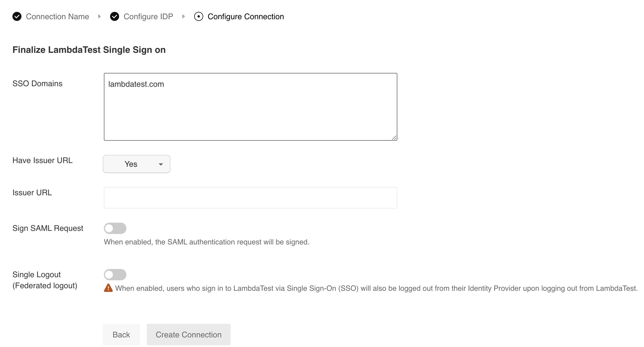Image resolution: width=644 pixels, height=347 pixels.
Task: Click arrow separator after Configure IDP
Action: 183,17
